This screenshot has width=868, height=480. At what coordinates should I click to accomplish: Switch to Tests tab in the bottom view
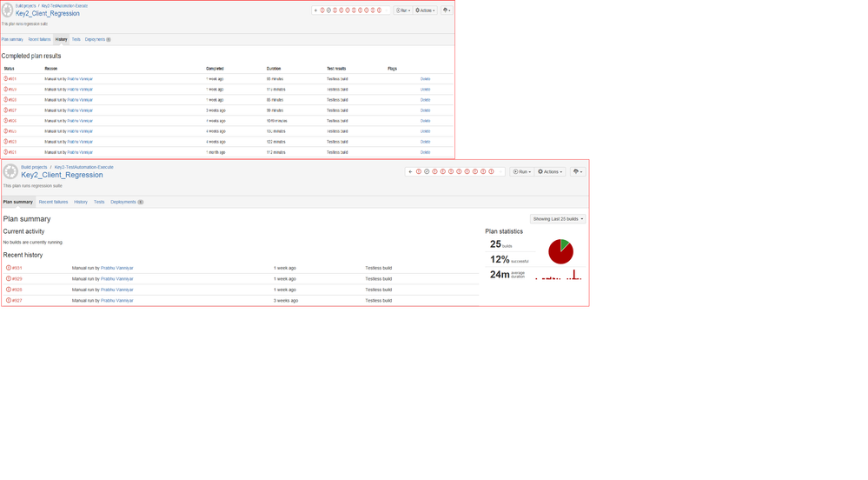(x=99, y=202)
